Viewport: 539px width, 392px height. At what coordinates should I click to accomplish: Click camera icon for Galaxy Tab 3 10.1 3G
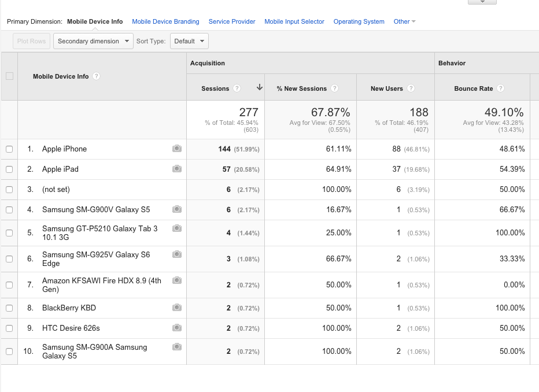click(177, 228)
